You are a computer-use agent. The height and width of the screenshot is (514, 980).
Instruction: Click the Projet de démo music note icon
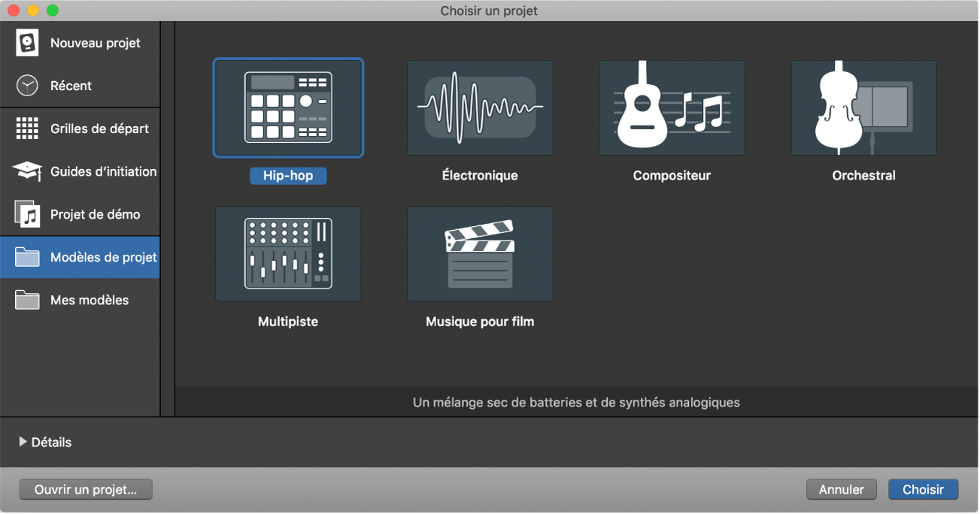27,214
